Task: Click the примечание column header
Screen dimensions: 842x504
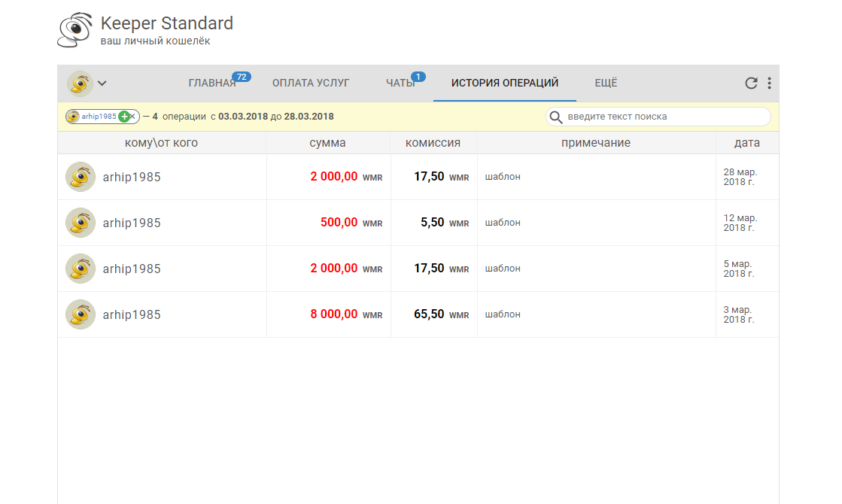Action: point(595,143)
